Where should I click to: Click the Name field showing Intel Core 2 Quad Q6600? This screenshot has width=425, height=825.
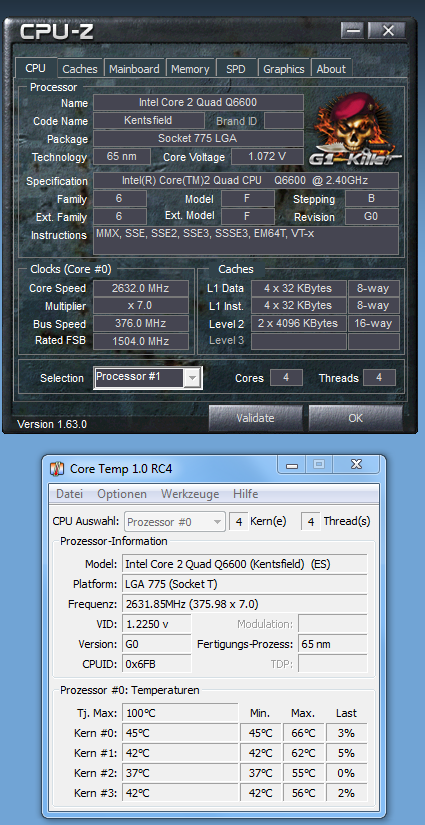(198, 103)
